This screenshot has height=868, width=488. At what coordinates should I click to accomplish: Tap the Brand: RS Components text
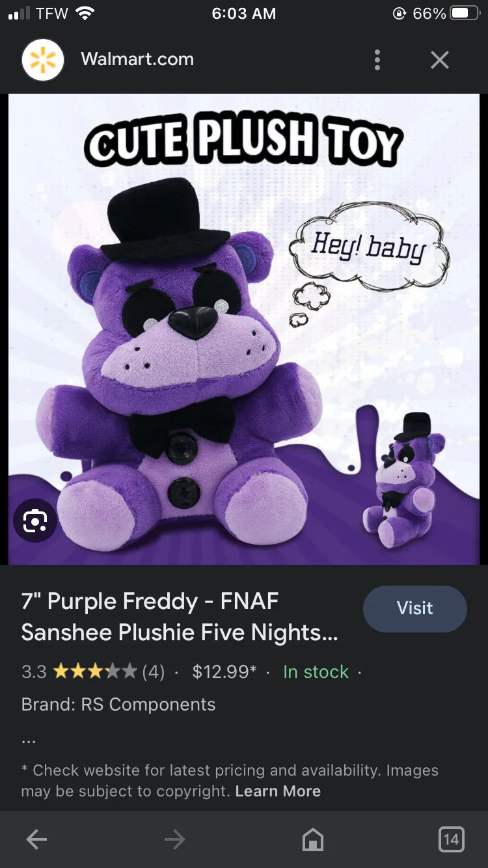(118, 704)
